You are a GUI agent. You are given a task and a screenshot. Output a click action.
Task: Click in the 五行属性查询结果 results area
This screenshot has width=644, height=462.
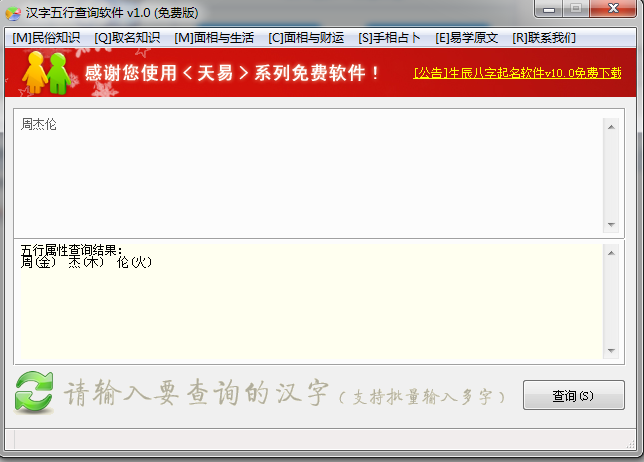pyautogui.click(x=311, y=302)
